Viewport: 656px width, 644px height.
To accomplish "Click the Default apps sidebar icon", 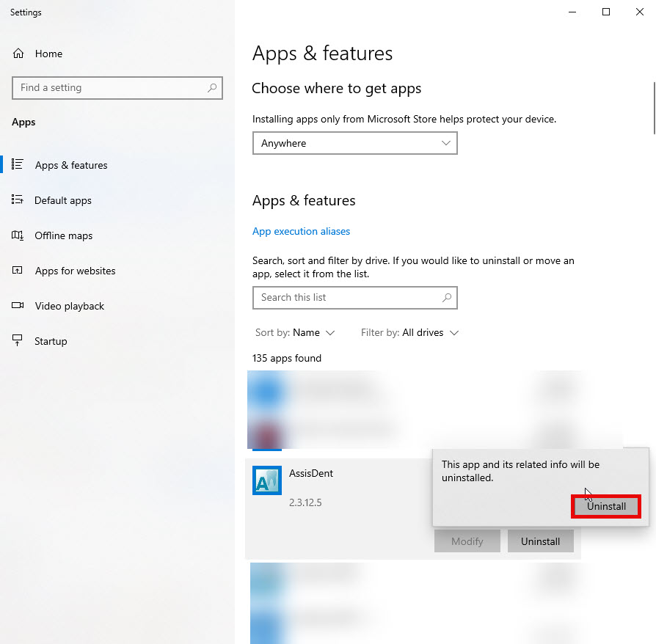I will (x=17, y=200).
